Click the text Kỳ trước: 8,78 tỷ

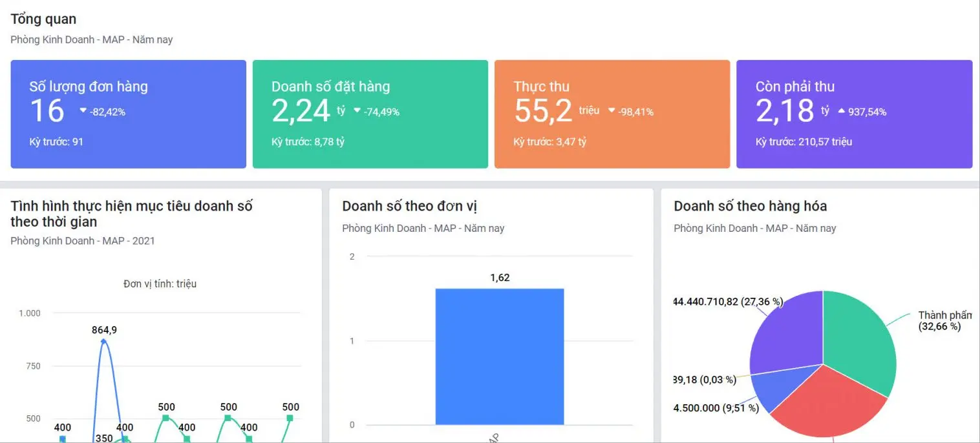click(x=308, y=141)
